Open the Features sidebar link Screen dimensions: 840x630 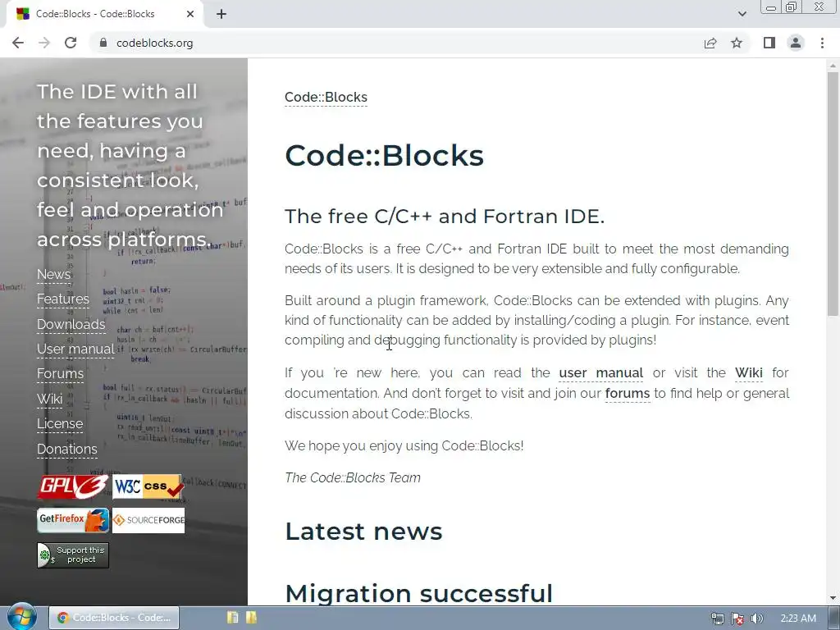pos(62,299)
